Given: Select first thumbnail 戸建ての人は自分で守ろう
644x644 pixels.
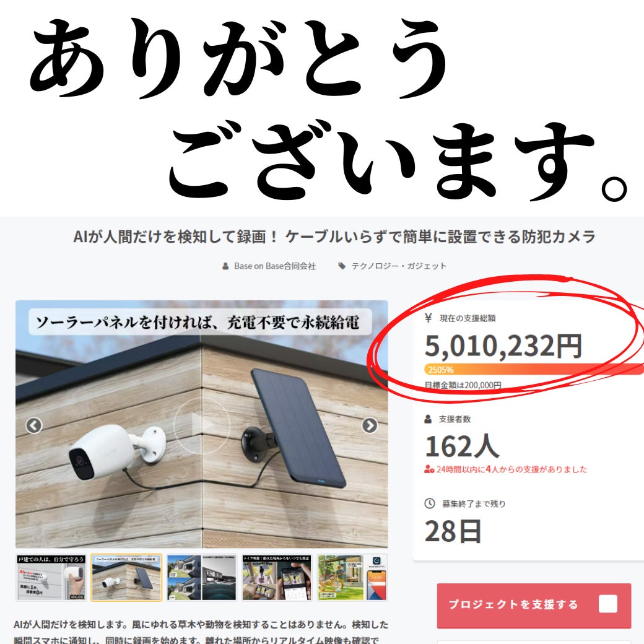Looking at the screenshot, I should tap(51, 578).
